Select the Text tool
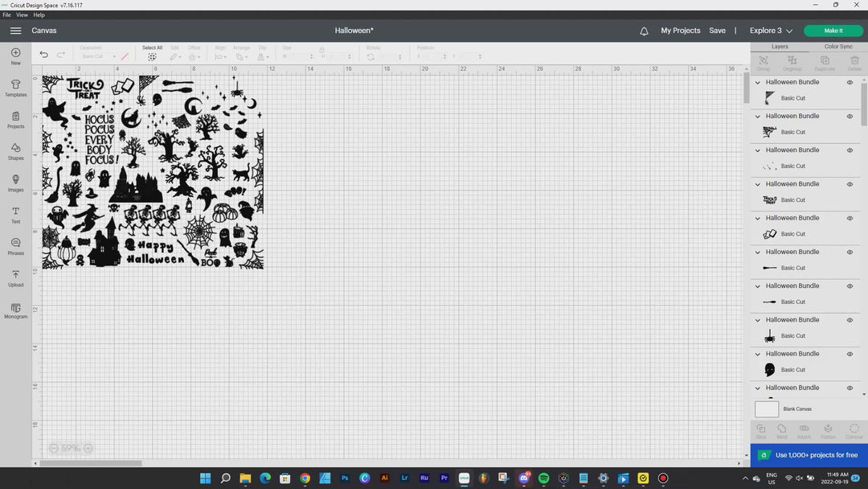Viewport: 868px width, 489px height. coord(15,214)
